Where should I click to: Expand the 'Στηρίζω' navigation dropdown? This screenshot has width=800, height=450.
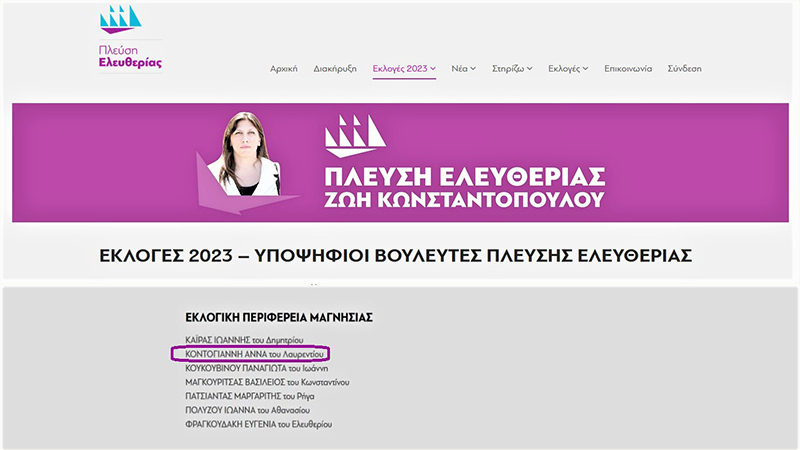coord(512,69)
